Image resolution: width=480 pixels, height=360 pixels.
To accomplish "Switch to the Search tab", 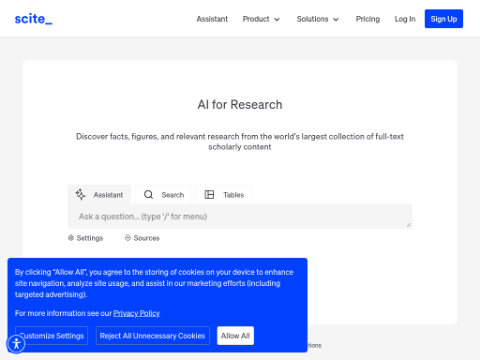I will click(x=164, y=195).
